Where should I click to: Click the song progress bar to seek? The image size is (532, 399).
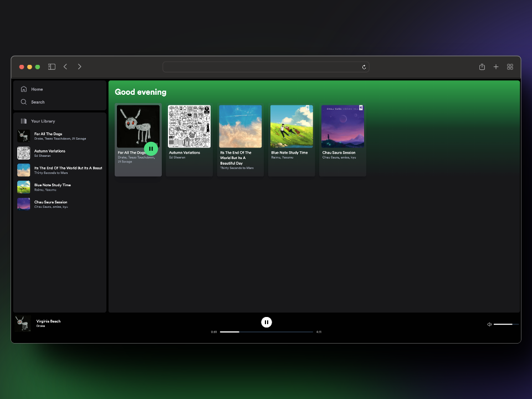coord(267,331)
